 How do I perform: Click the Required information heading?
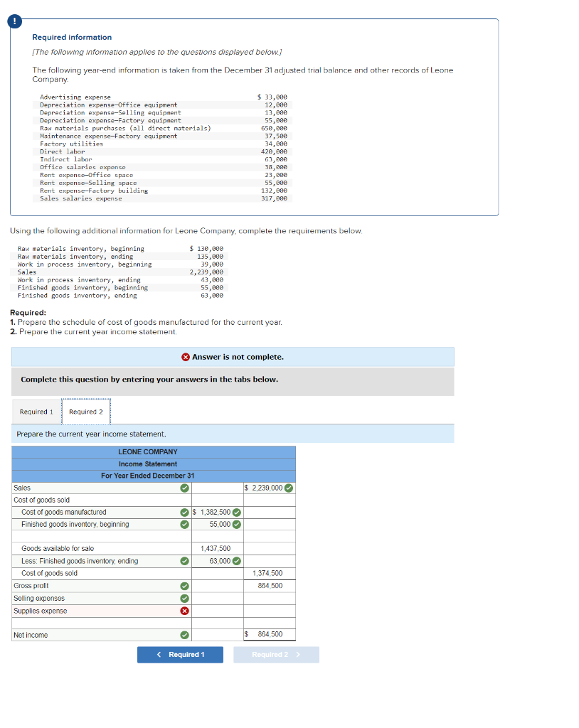click(72, 37)
